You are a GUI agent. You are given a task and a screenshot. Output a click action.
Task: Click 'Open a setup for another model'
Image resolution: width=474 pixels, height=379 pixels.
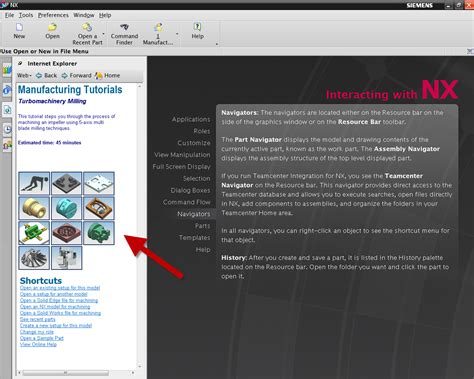click(53, 294)
